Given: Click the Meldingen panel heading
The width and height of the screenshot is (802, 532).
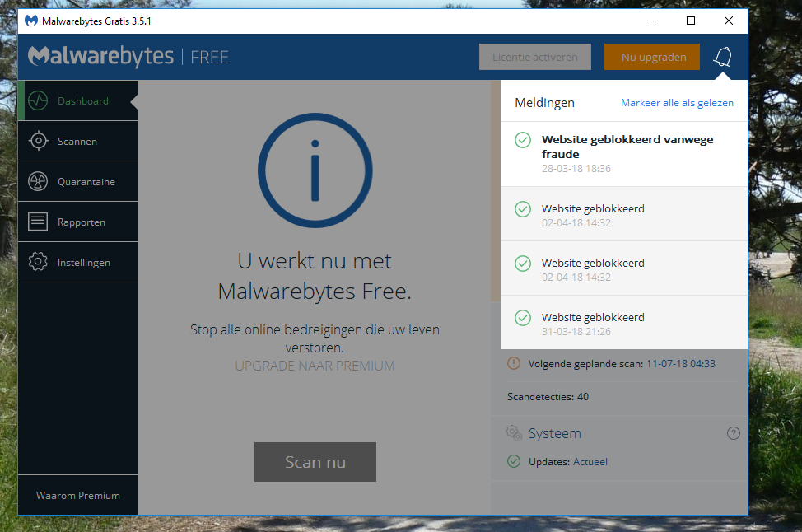Looking at the screenshot, I should click(545, 103).
